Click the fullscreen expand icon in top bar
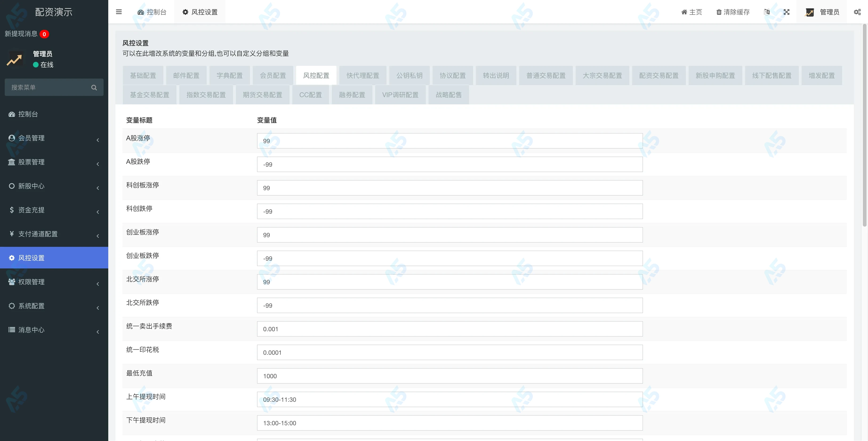The image size is (868, 441). tap(787, 12)
